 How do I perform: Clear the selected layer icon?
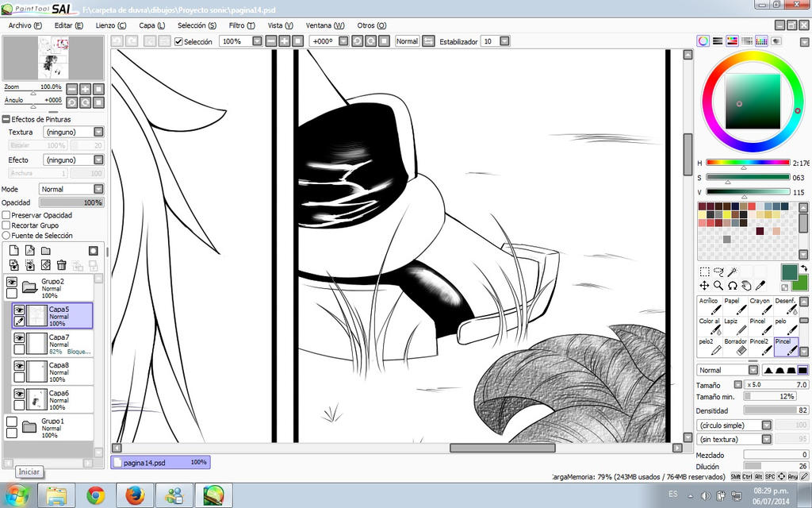point(45,265)
